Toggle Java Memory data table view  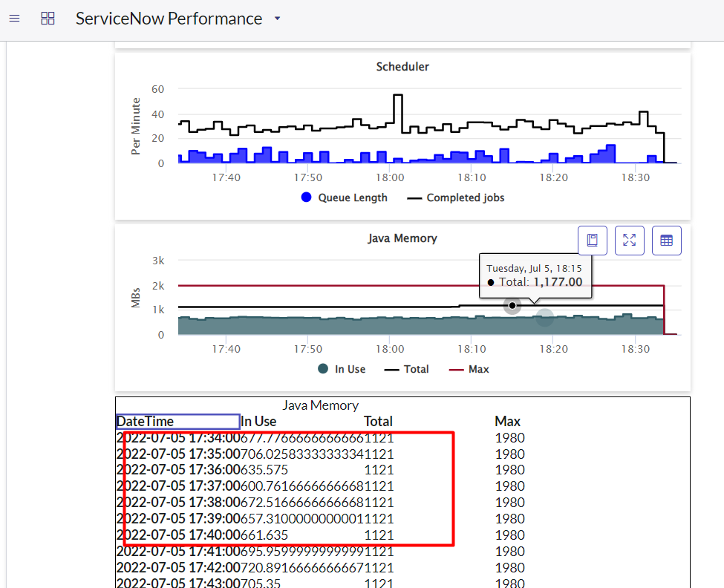point(666,240)
